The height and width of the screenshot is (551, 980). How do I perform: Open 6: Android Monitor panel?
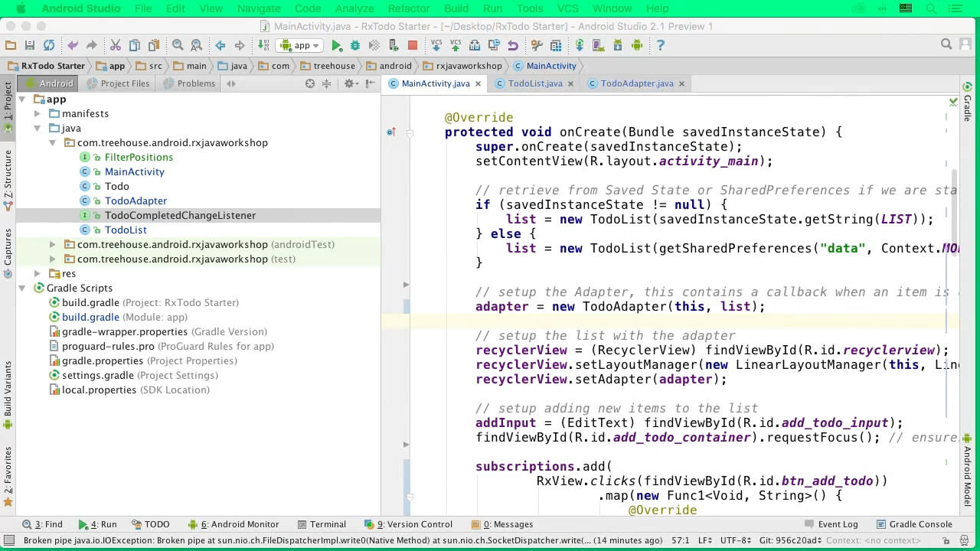coord(234,524)
